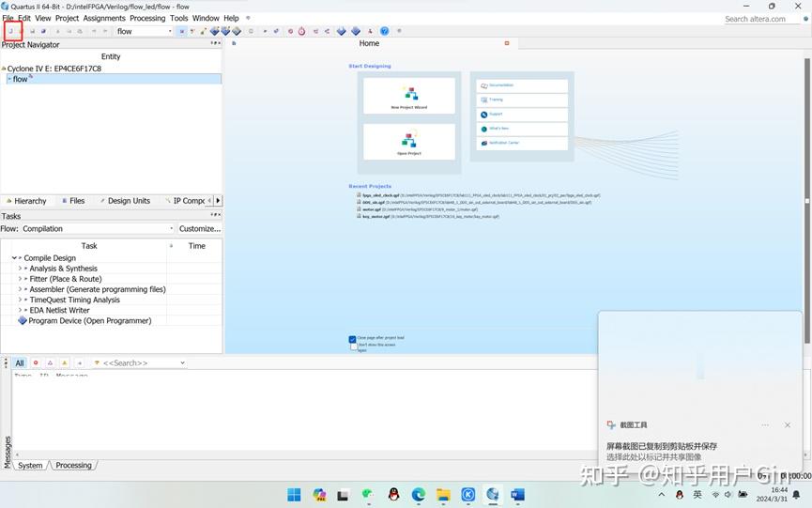
Task: Open Word from the taskbar
Action: pos(517,495)
